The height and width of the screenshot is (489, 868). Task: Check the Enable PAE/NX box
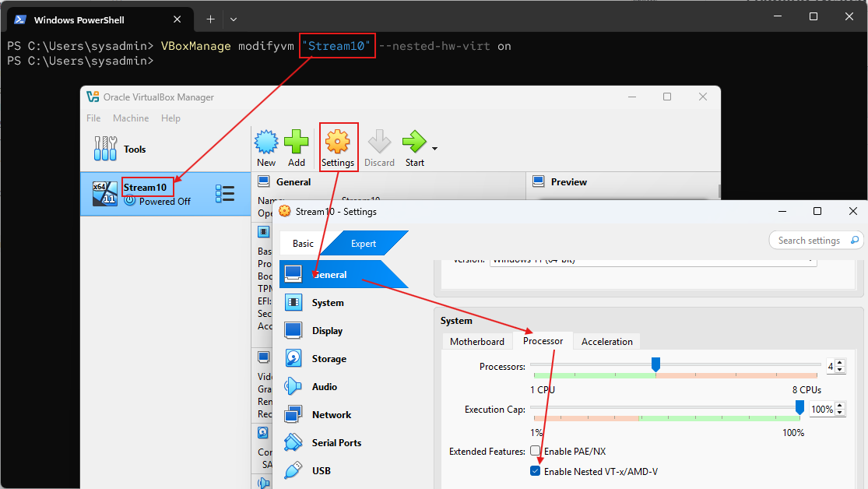click(535, 451)
